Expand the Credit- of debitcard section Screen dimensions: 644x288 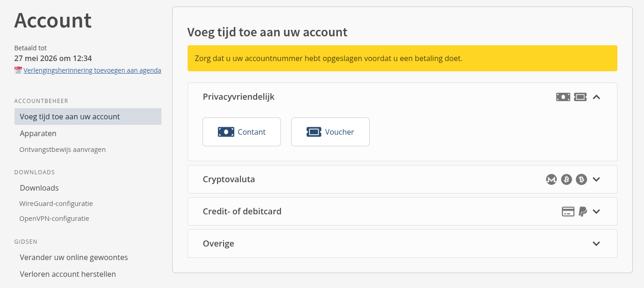tap(596, 212)
